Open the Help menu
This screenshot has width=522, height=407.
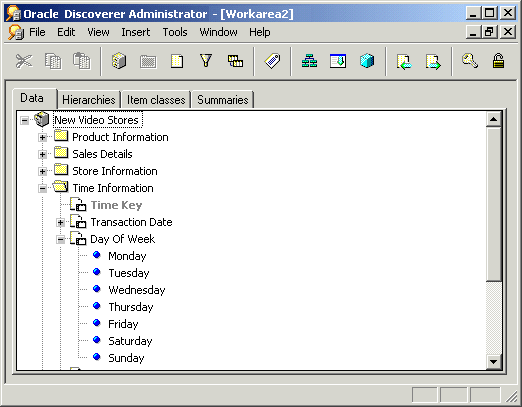click(260, 32)
